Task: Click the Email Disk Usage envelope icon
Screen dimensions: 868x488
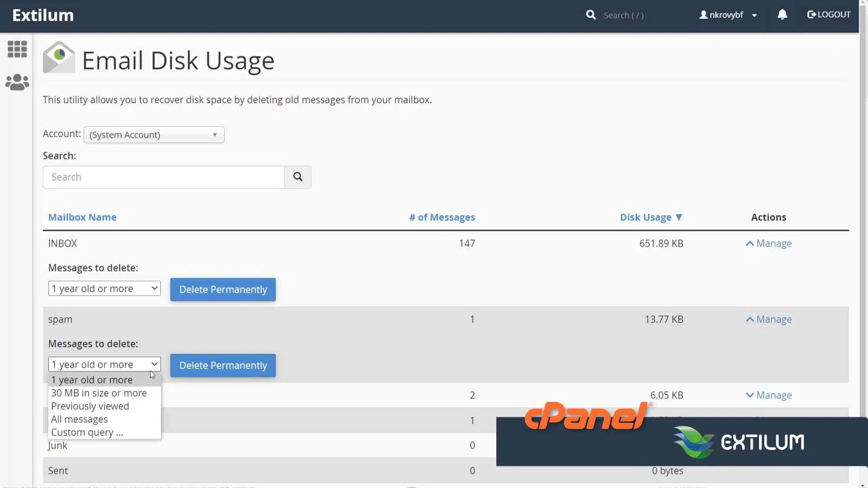Action: click(x=59, y=57)
